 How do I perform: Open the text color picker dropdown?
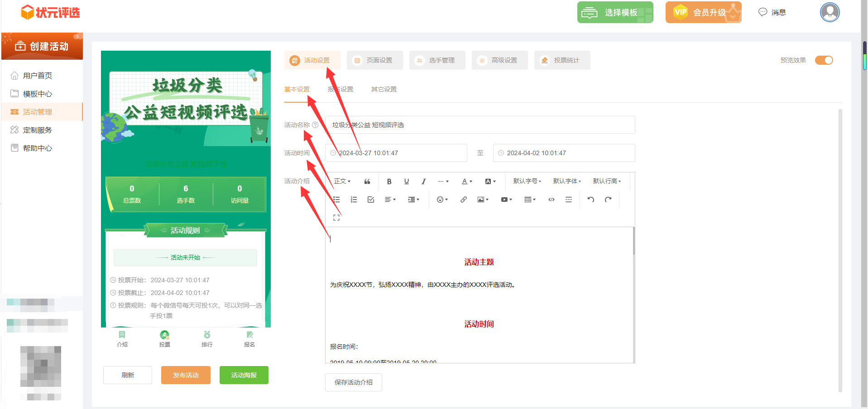pyautogui.click(x=467, y=181)
